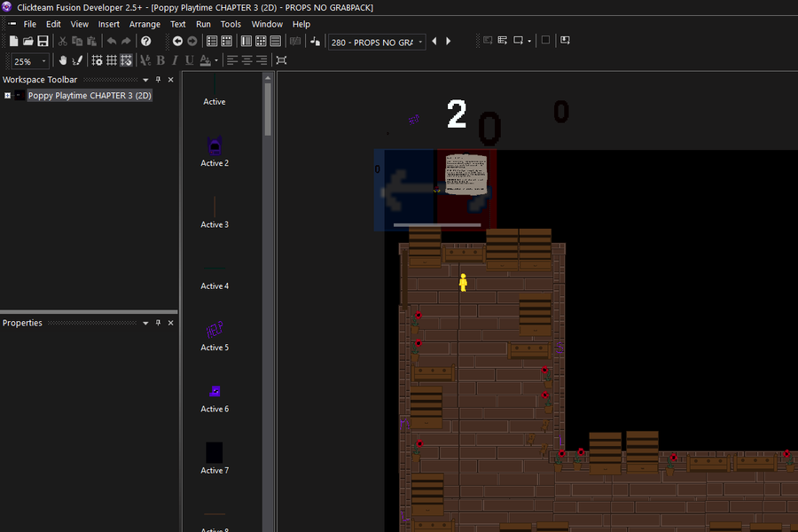The height and width of the screenshot is (532, 798).
Task: Save the application with the floppy icon
Action: 43,42
